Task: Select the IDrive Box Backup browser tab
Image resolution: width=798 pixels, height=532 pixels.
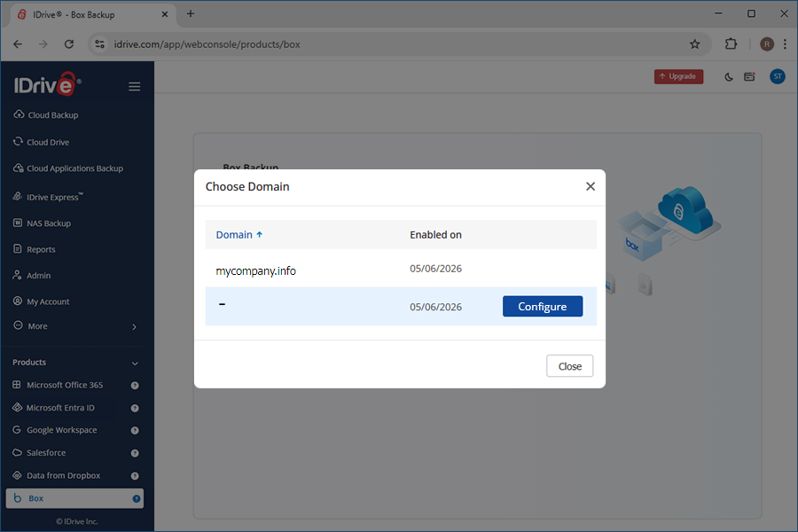Action: (92, 15)
